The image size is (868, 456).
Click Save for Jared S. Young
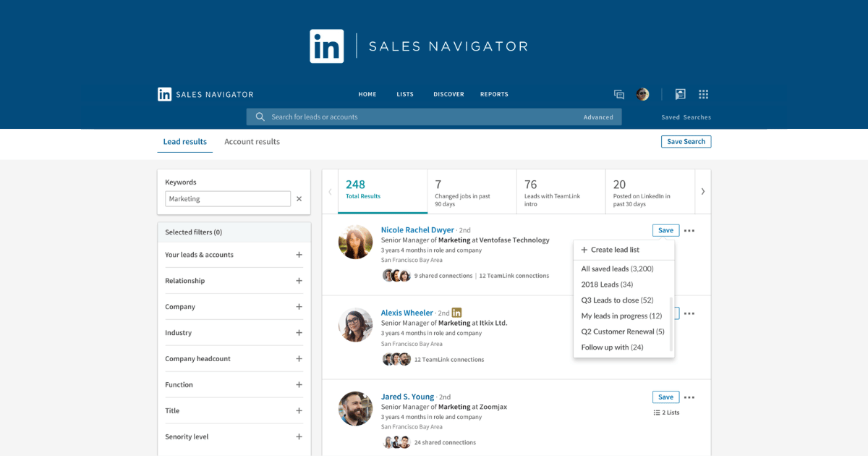[665, 397]
